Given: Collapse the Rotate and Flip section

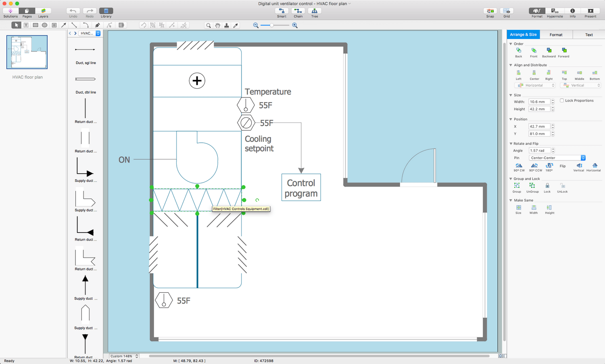Looking at the screenshot, I should tap(511, 144).
